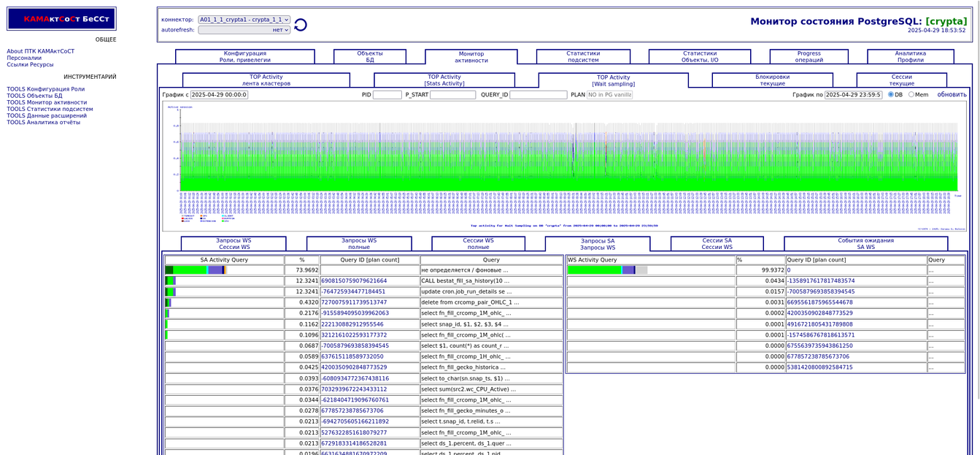Open the Блокировки текущие subtab

(773, 80)
